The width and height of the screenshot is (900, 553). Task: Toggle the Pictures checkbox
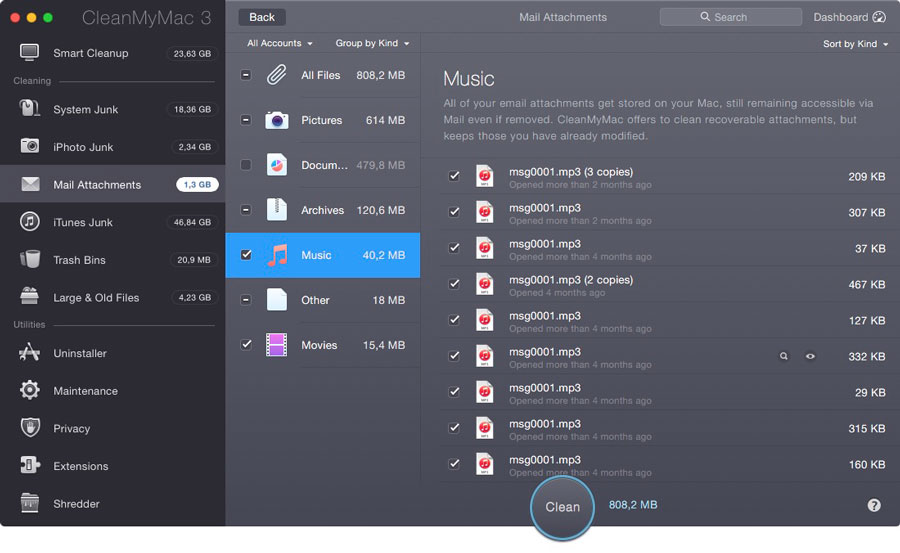point(246,120)
